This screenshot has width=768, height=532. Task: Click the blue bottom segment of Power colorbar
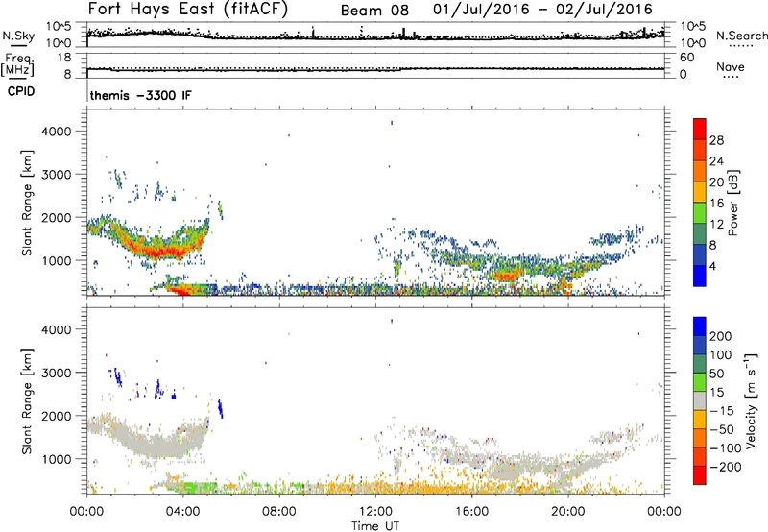coord(699,272)
